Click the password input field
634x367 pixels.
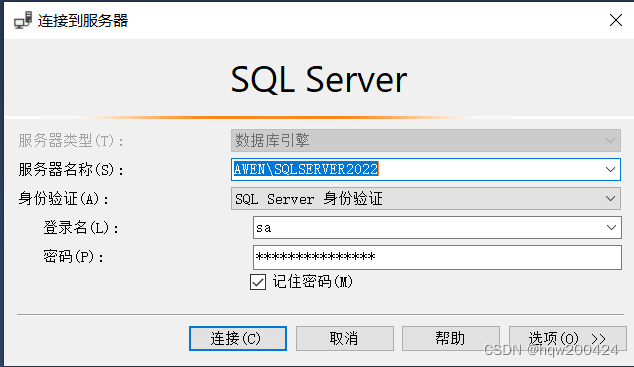(x=437, y=257)
